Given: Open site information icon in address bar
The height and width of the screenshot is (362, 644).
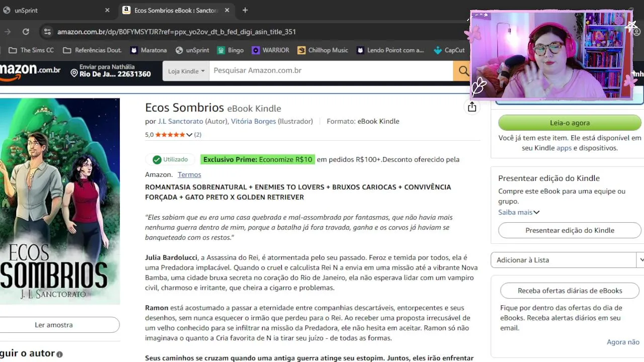Looking at the screenshot, I should point(47,32).
